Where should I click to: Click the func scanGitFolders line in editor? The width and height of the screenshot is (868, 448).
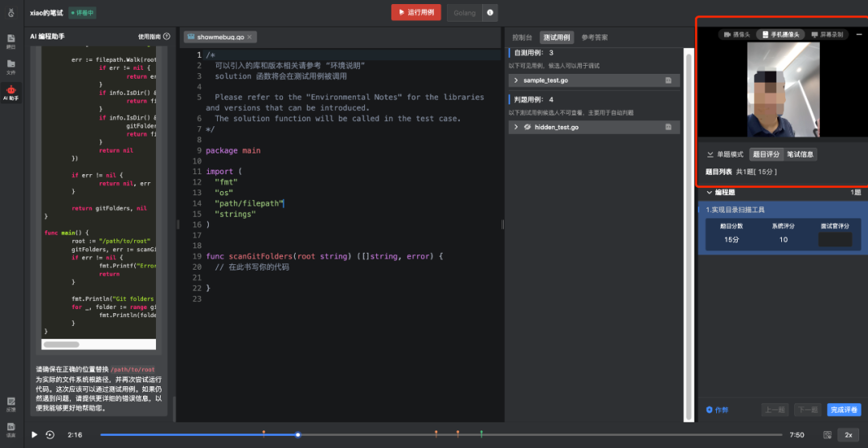[x=325, y=257]
